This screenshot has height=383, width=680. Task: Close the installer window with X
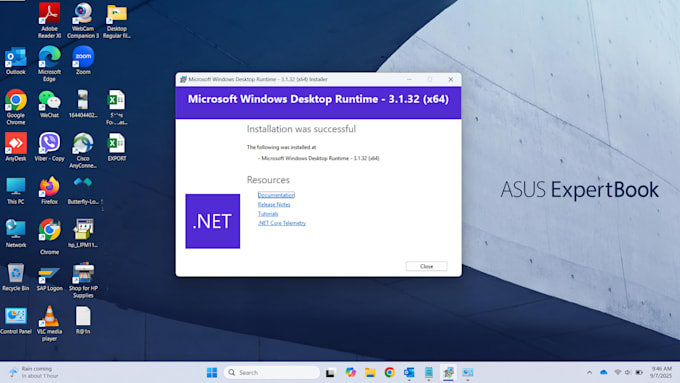tap(451, 79)
